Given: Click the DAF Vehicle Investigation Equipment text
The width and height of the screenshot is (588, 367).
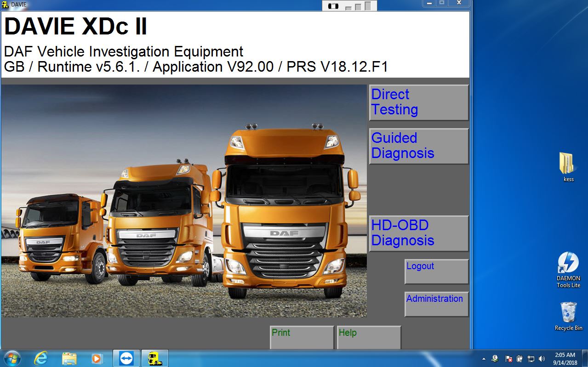Looking at the screenshot, I should point(124,51).
